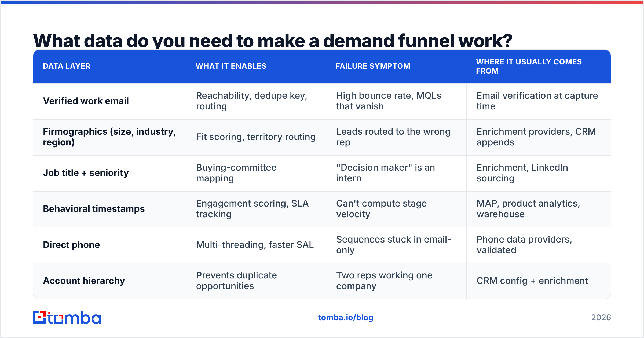Select 'Fit scoring, territory routing' cell
The image size is (644, 338).
pyautogui.click(x=256, y=137)
